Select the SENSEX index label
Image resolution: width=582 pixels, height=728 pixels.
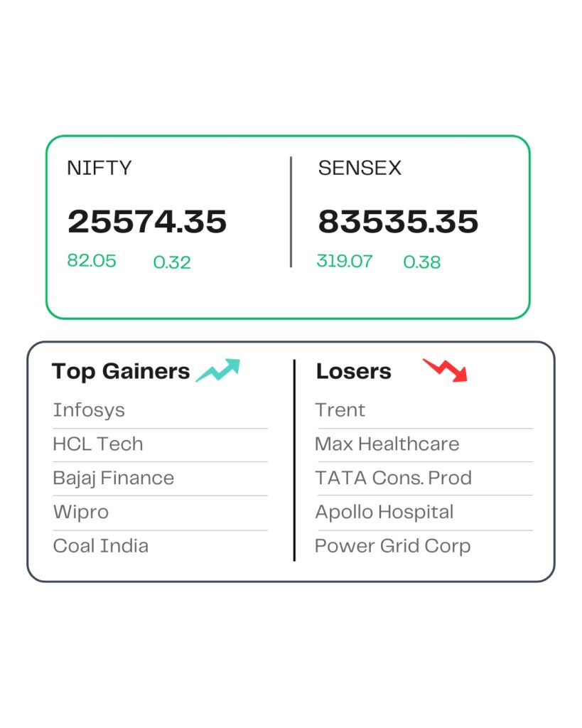360,168
